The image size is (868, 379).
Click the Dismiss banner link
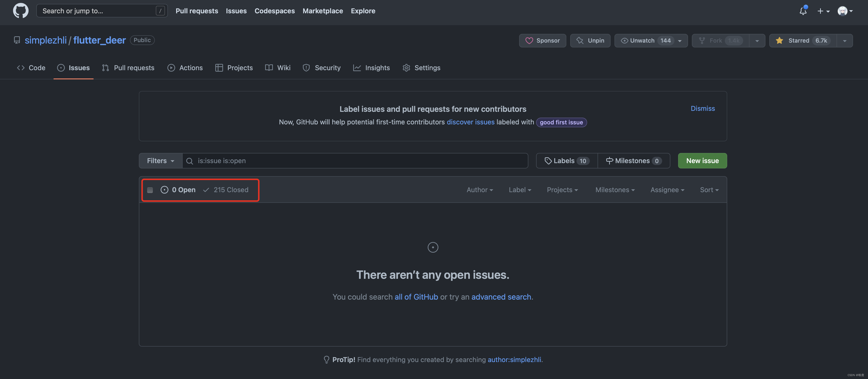(703, 108)
